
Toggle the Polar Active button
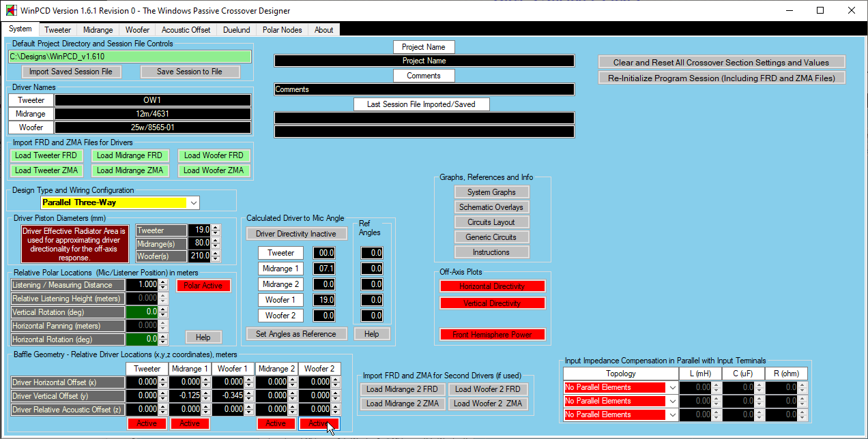[x=203, y=286]
